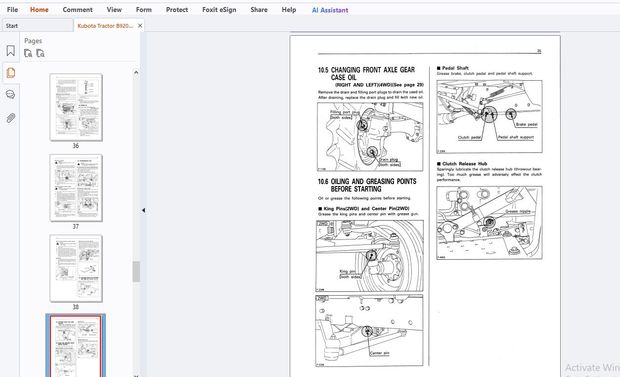Click the 'Pages' panel title
The image size is (620, 377).
coord(33,40)
